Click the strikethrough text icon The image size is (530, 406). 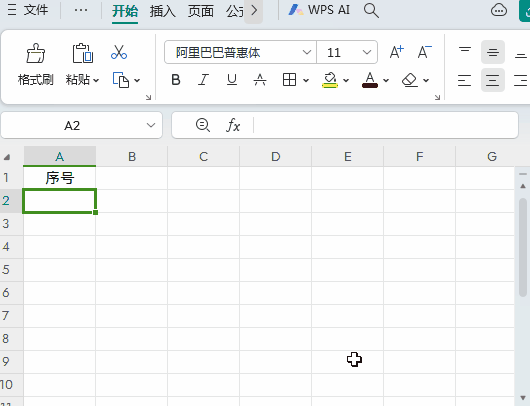[x=260, y=80]
